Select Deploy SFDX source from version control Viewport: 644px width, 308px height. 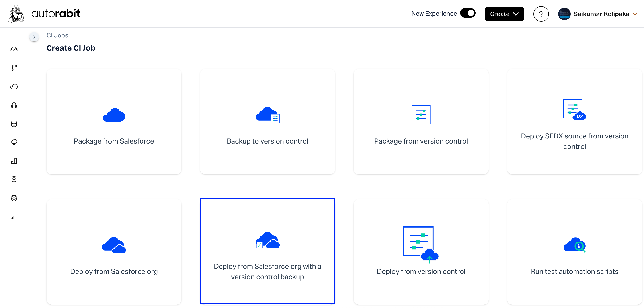[x=574, y=122]
